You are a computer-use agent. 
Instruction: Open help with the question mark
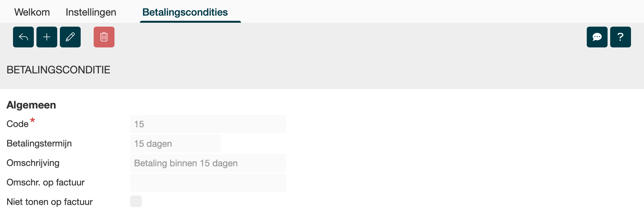point(621,37)
